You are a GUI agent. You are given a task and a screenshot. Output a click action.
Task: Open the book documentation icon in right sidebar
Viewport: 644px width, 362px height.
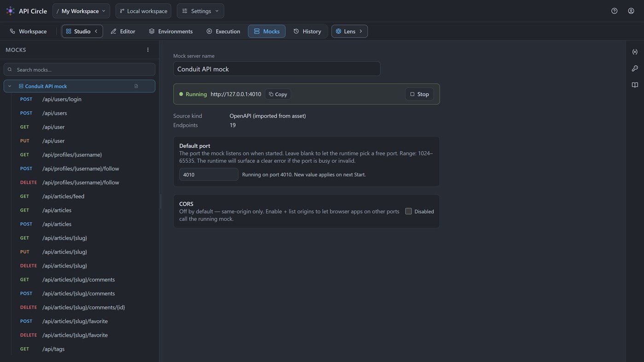point(635,85)
